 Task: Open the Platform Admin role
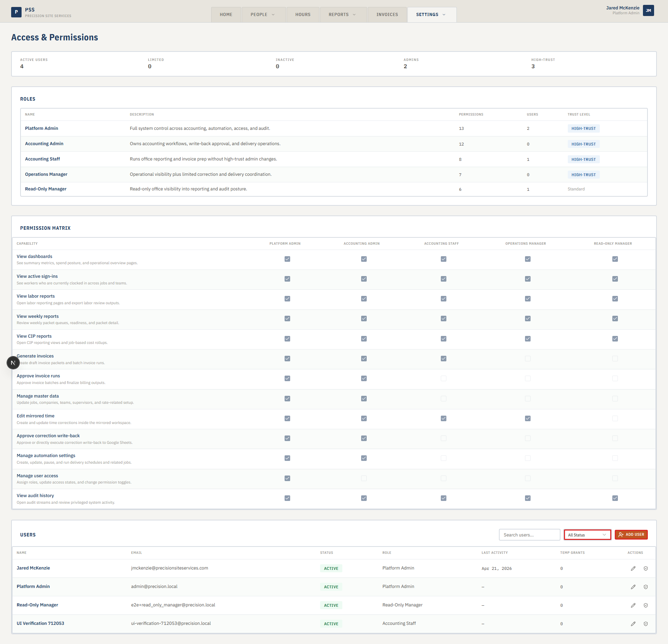(41, 128)
